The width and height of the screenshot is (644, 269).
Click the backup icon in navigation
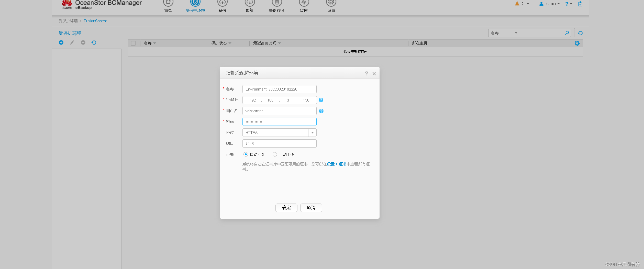[223, 3]
